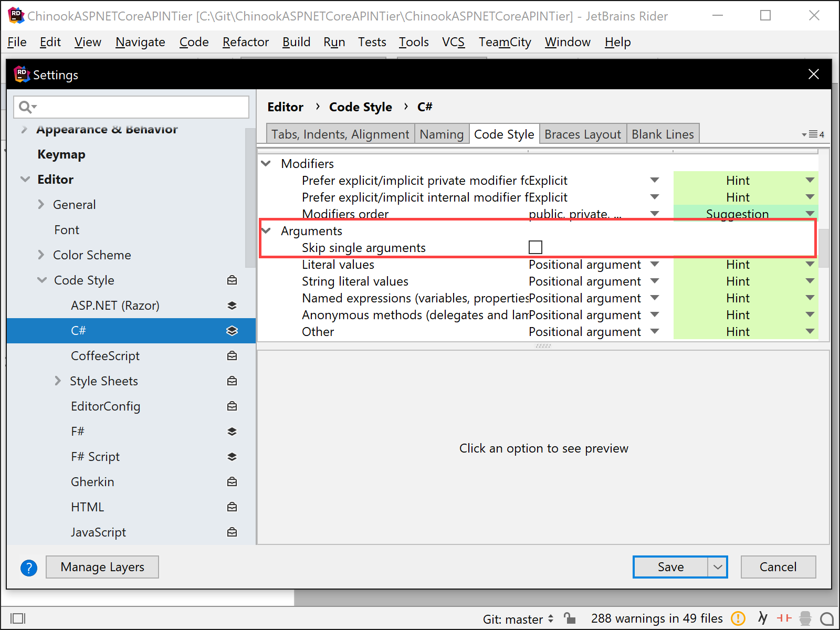Click the Manage Layers button
The height and width of the screenshot is (630, 840).
102,567
